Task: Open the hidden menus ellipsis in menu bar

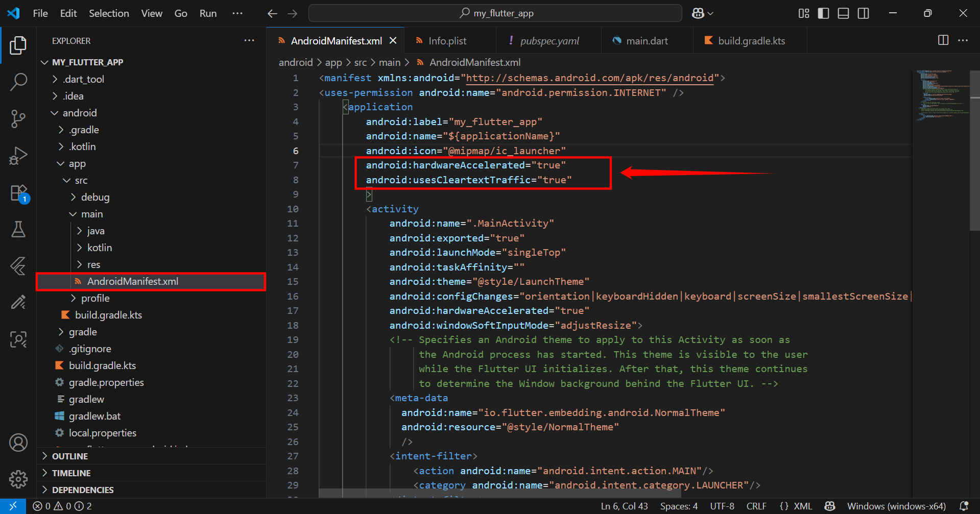Action: (x=237, y=13)
